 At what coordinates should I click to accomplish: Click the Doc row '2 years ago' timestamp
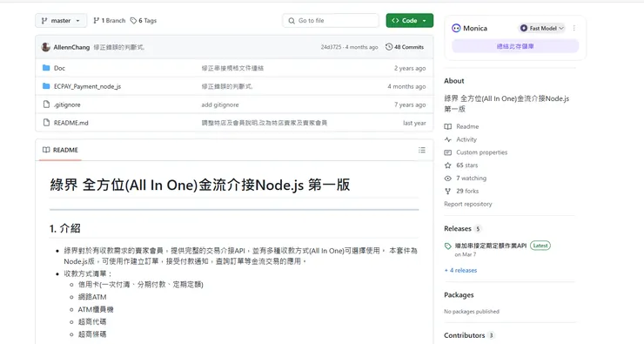[x=410, y=68]
